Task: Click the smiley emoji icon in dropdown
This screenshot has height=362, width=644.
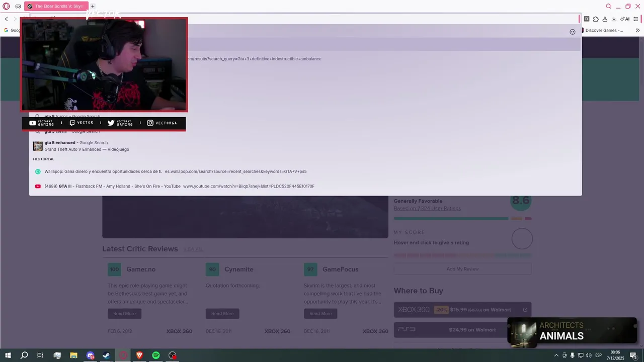Action: [x=572, y=32]
